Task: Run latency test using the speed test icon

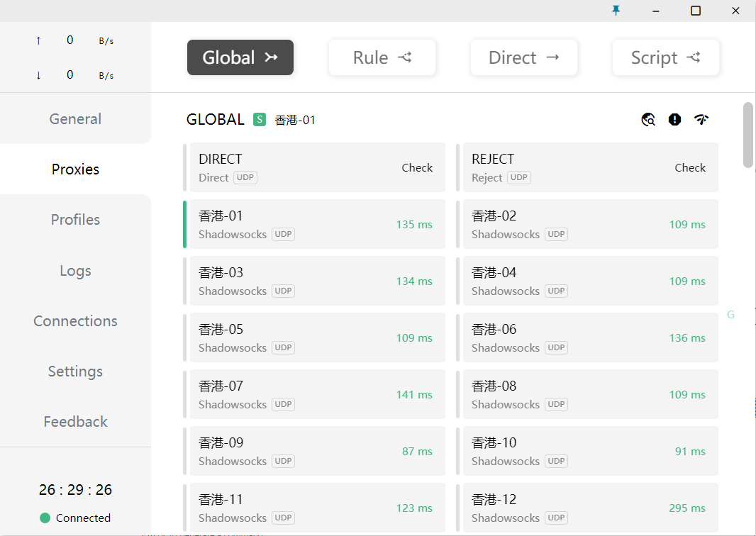Action: (x=701, y=119)
